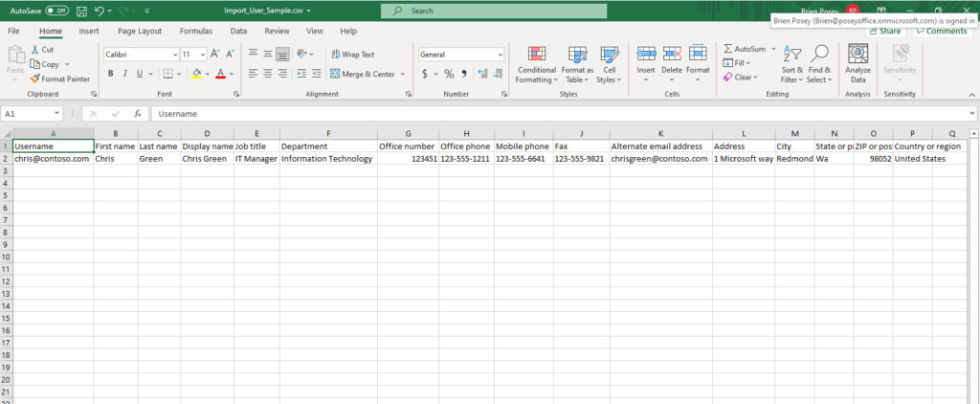
Task: Click the Decrease Font Size icon
Action: coord(230,55)
